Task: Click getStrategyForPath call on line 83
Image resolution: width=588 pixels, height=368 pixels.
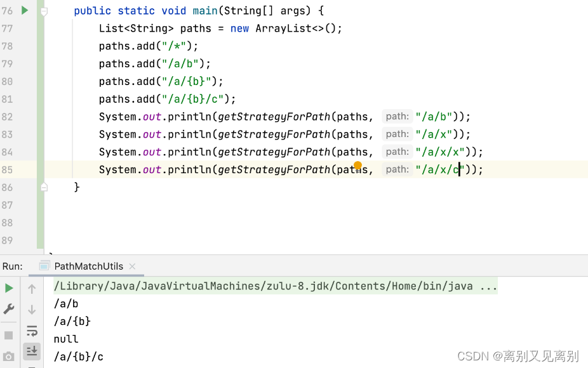Action: click(274, 134)
